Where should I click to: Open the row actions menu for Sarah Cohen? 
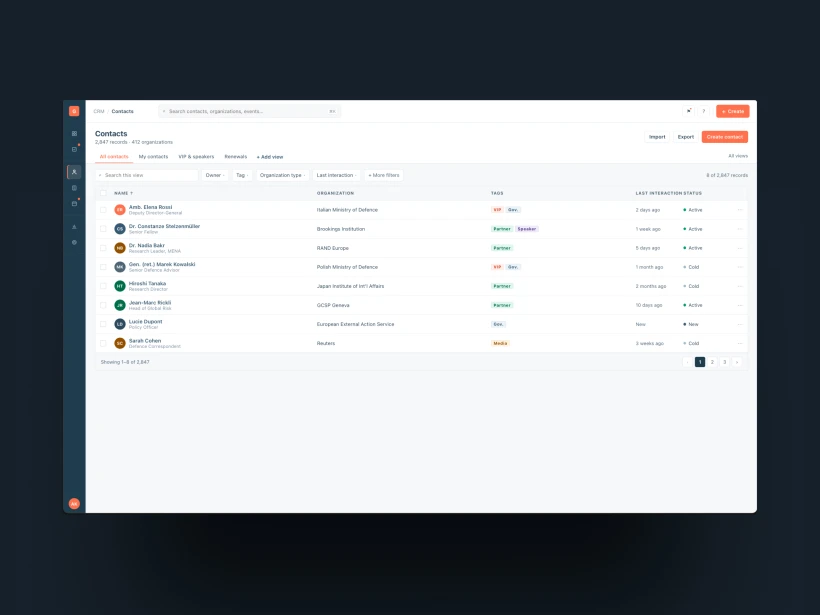pos(740,344)
